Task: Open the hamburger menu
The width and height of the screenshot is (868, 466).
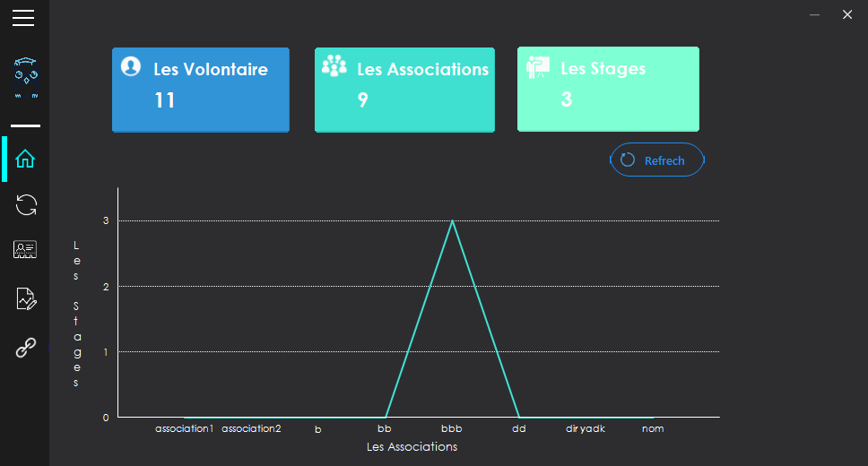Action: tap(23, 18)
